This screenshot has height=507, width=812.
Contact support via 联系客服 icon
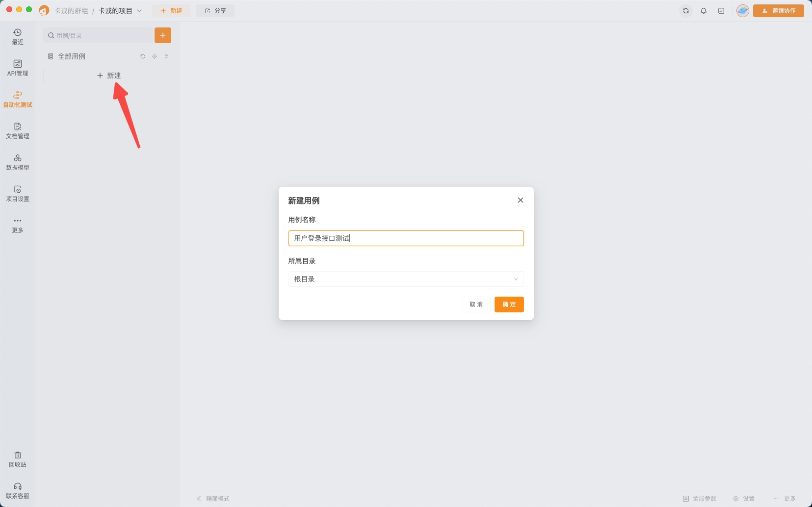[x=18, y=490]
